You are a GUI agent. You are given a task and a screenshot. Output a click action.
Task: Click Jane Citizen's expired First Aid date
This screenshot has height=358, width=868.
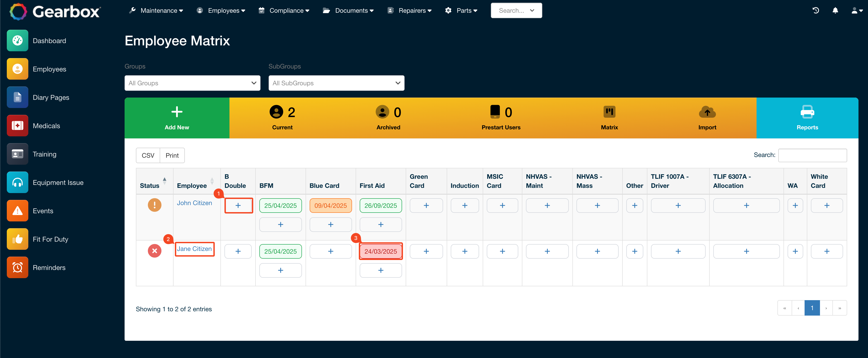(380, 251)
